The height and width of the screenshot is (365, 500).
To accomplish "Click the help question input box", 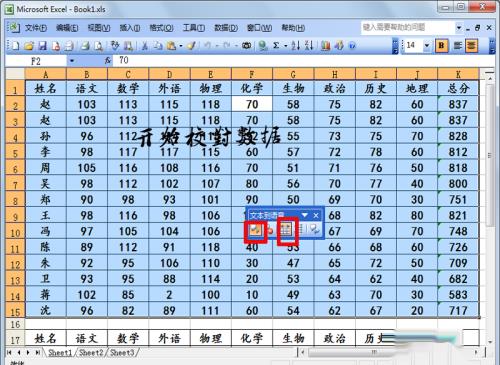I will tap(407, 27).
